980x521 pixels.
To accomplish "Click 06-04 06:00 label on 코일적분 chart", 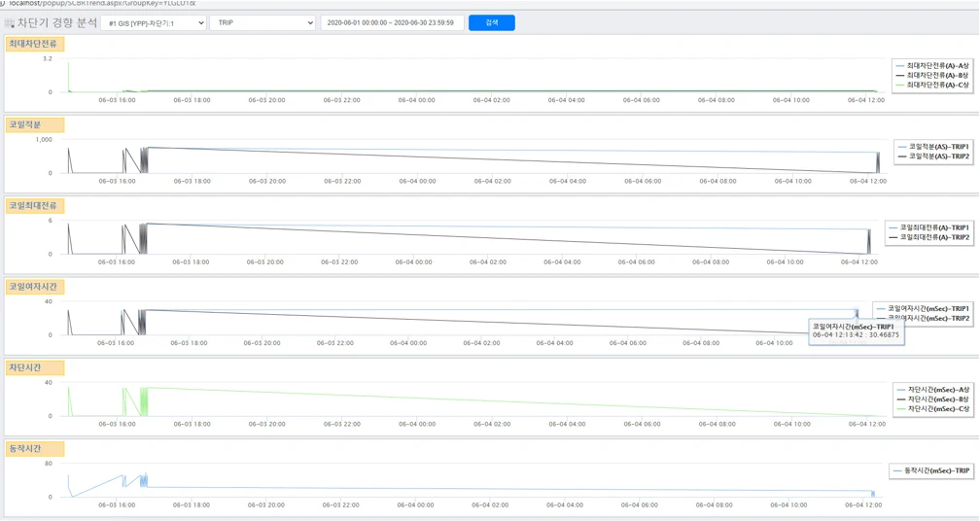I will [643, 181].
